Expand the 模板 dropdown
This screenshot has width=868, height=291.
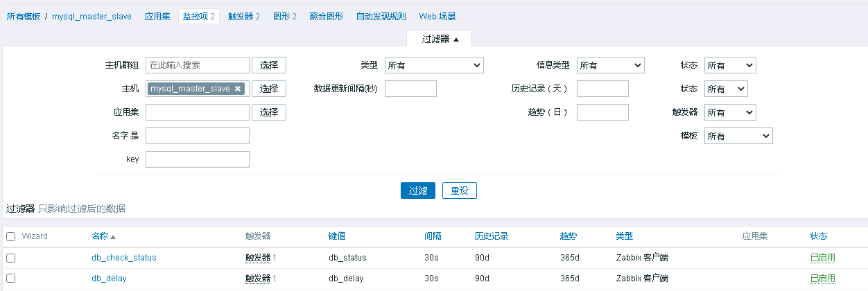tap(738, 136)
